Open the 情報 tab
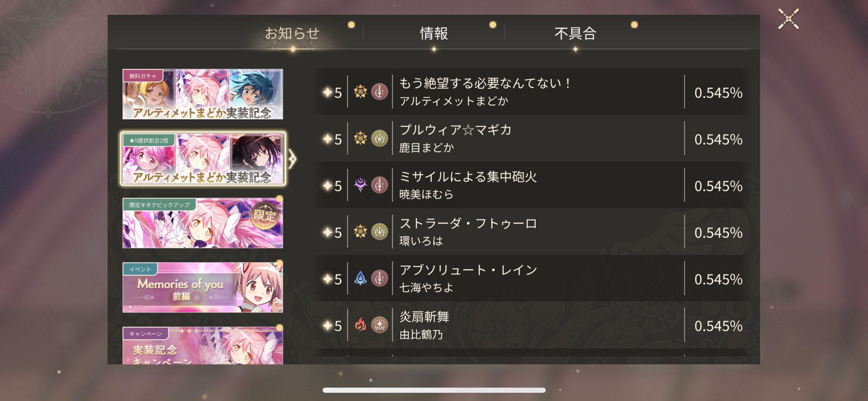Screen dimensions: 868x401 (x=434, y=33)
